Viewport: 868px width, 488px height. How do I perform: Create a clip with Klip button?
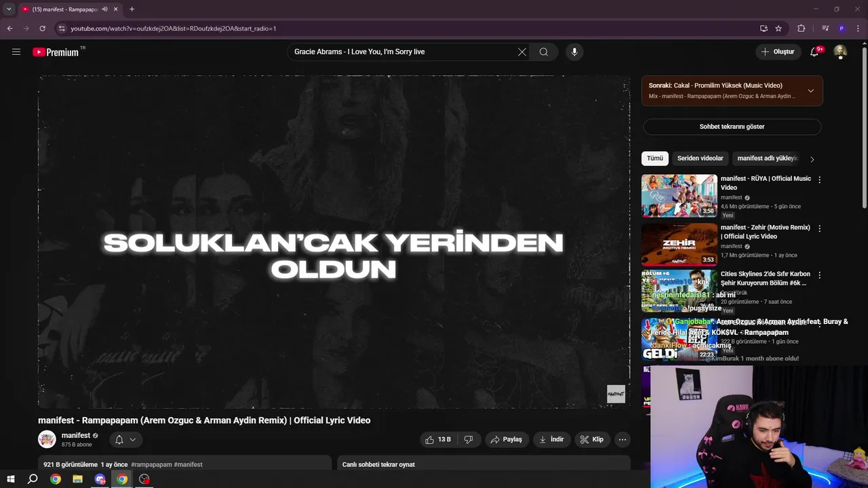pyautogui.click(x=592, y=440)
